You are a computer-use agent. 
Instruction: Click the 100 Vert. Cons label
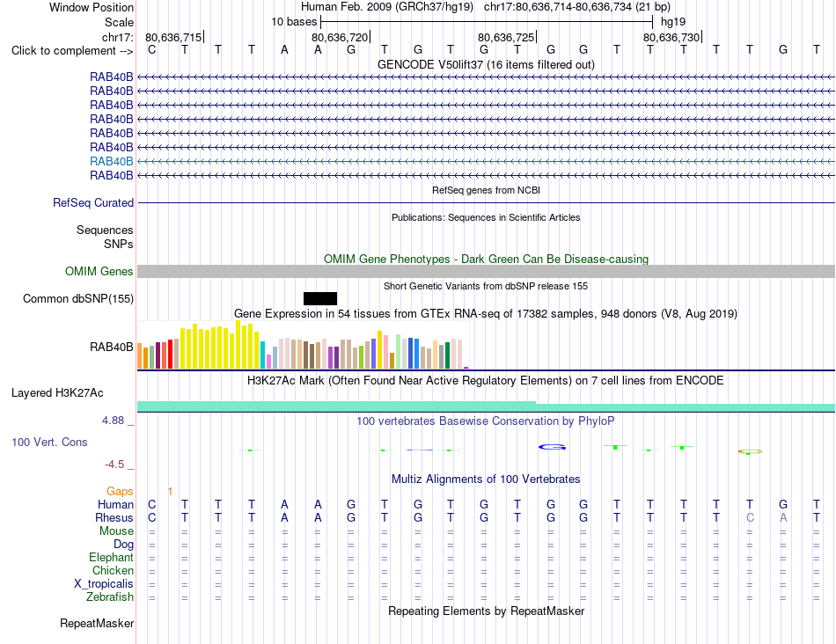pos(49,442)
